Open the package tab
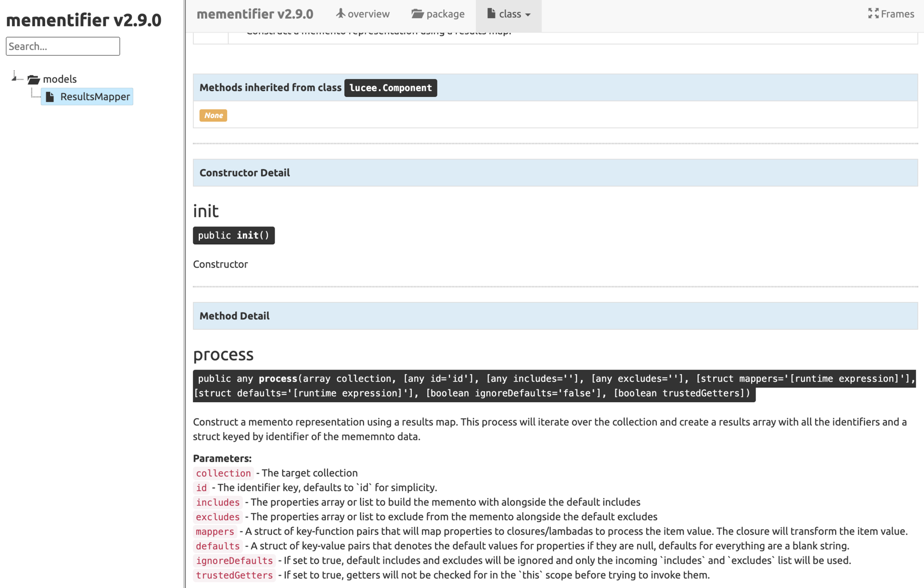924x588 pixels. 445,14
